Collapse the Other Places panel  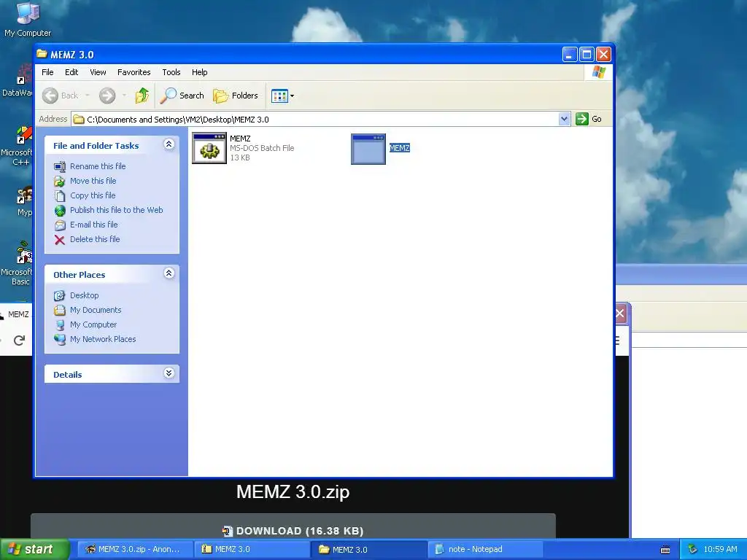click(x=169, y=273)
